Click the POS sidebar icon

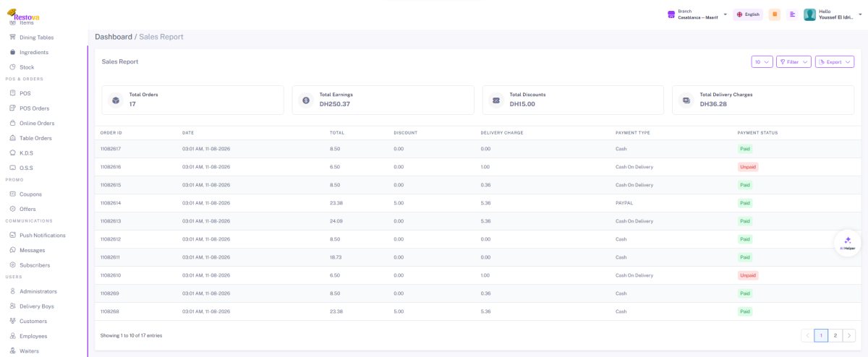pos(12,93)
